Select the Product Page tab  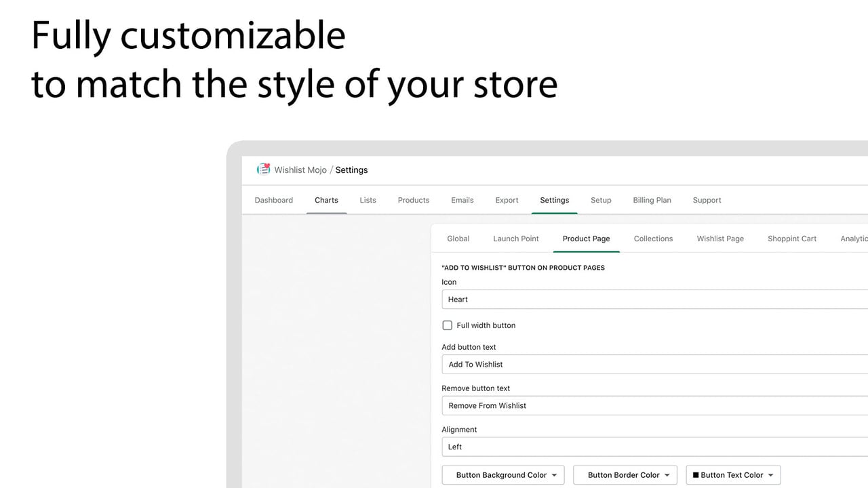[587, 239]
